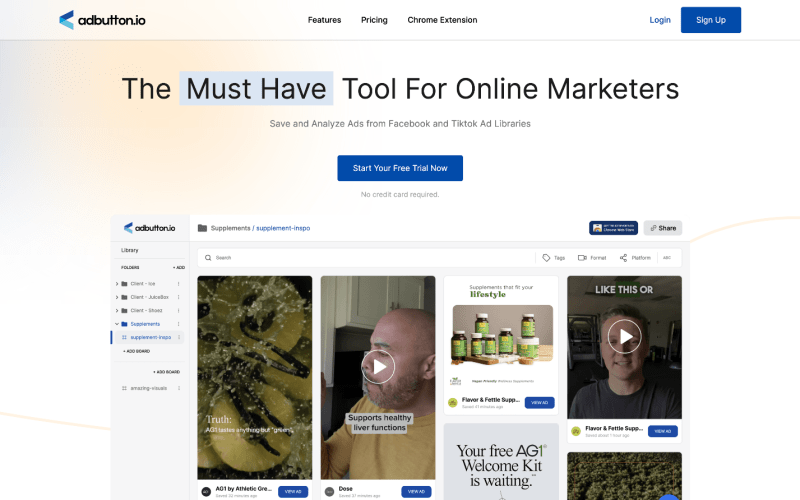Play the LIKE THIS OR video
800x500 pixels.
click(624, 336)
